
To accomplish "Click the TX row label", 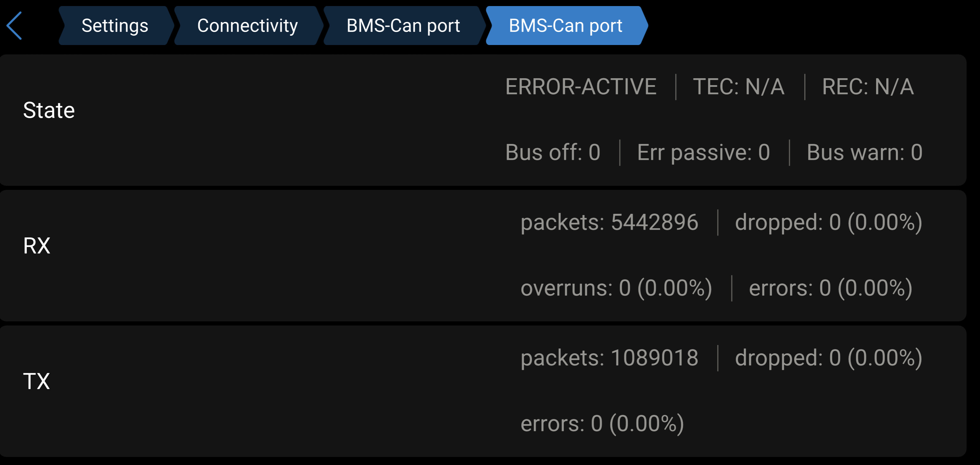I will coord(37,381).
